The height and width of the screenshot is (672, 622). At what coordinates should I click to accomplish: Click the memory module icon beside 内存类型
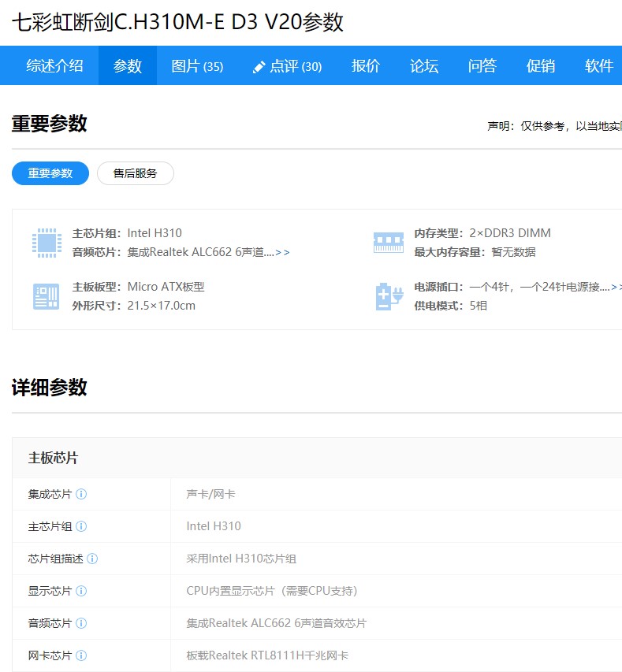click(388, 243)
